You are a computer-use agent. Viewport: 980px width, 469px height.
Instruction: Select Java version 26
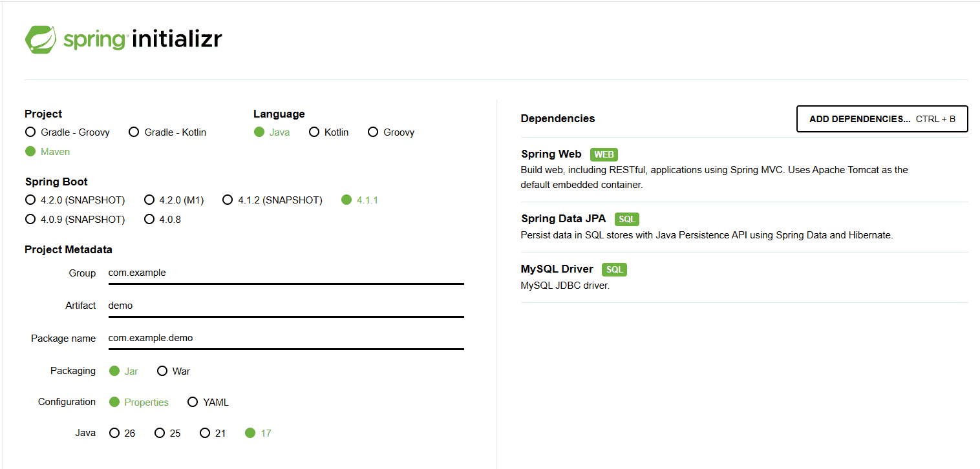pos(122,433)
